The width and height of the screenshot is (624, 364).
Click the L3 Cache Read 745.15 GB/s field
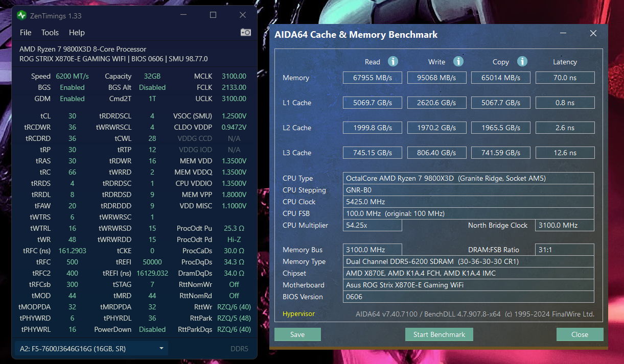(373, 153)
